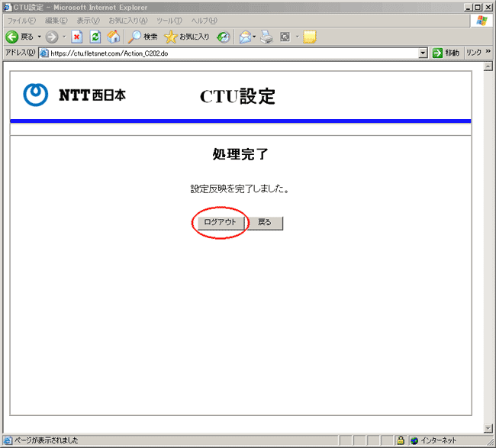Click the 移動 Go button
The height and width of the screenshot is (448, 496).
click(446, 53)
